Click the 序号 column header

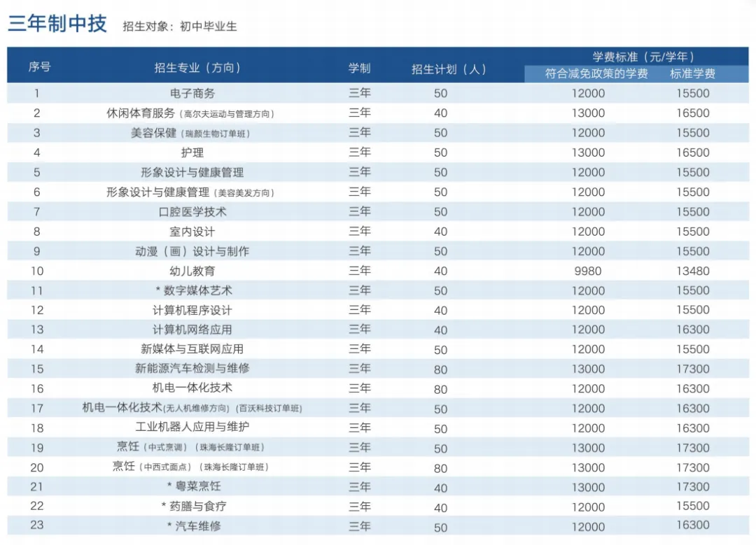39,67
